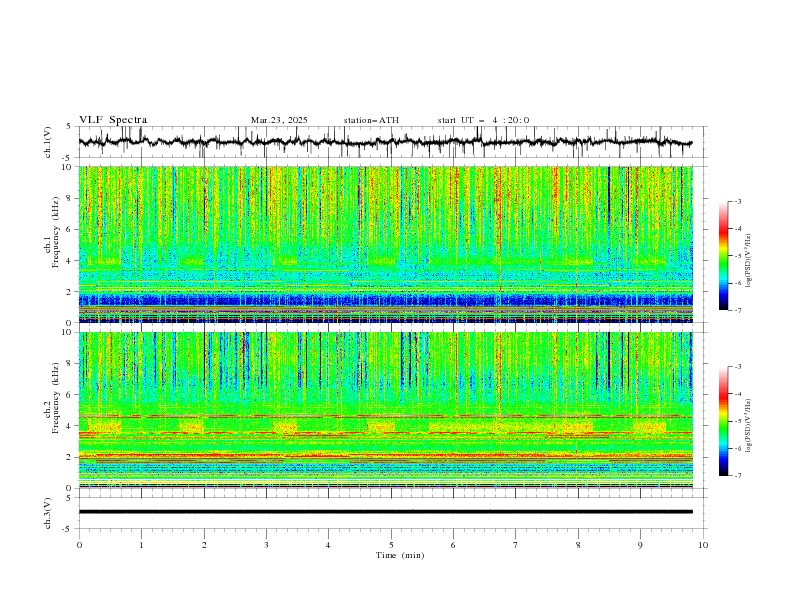Click time axis tick label "5"
Screen dimensions: 792x612
click(x=391, y=545)
